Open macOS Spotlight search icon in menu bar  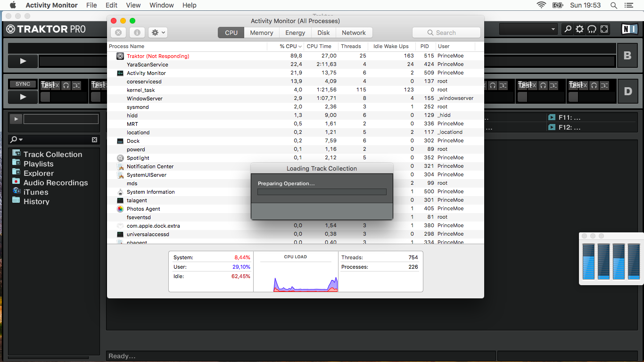click(x=613, y=5)
